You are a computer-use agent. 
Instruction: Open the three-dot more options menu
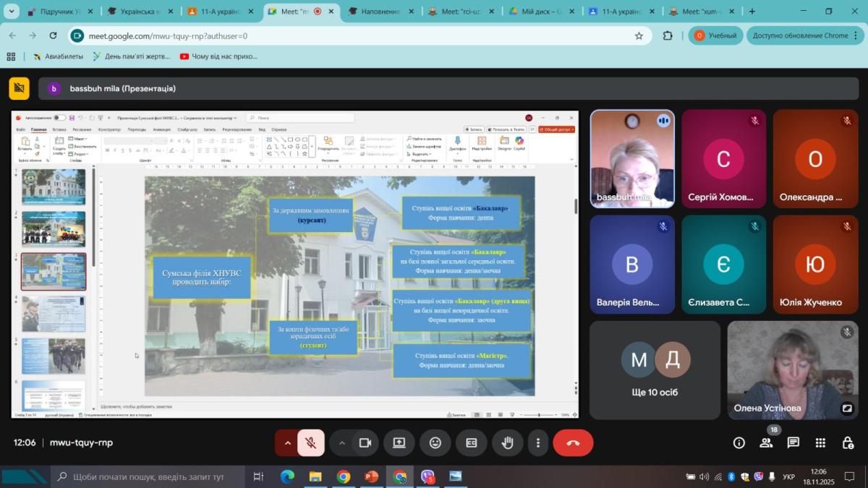[x=537, y=443]
